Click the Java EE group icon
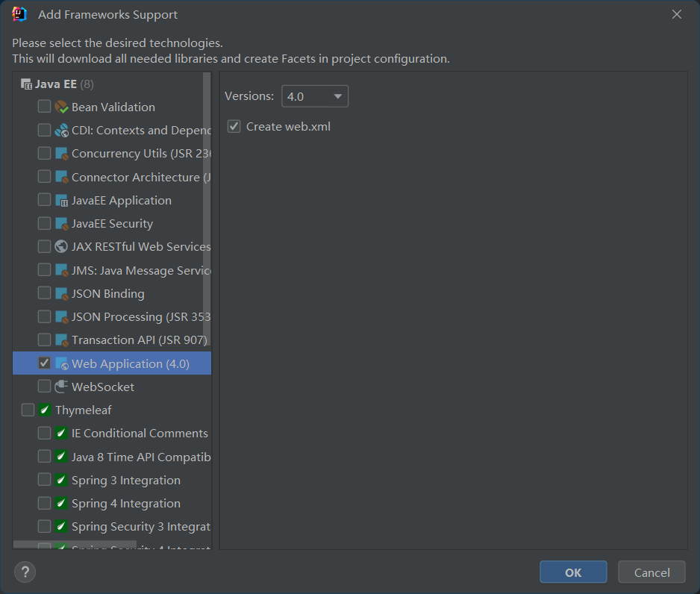Viewport: 700px width, 594px height. (x=27, y=84)
